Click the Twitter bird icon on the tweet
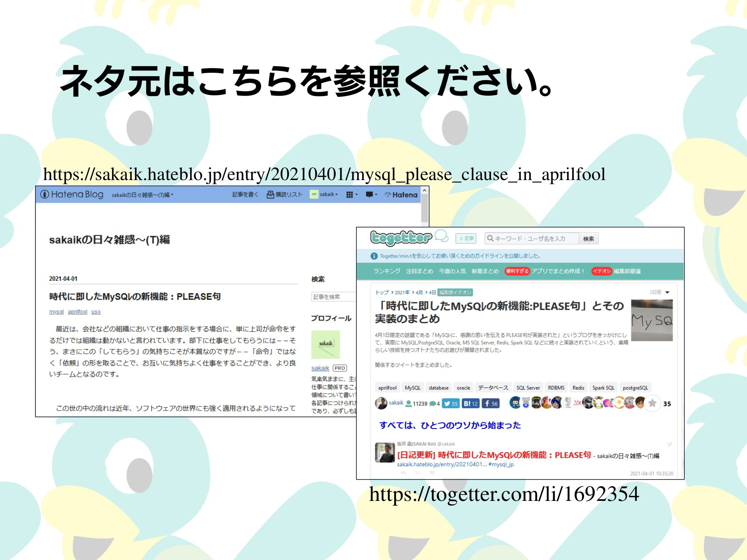 point(670,444)
